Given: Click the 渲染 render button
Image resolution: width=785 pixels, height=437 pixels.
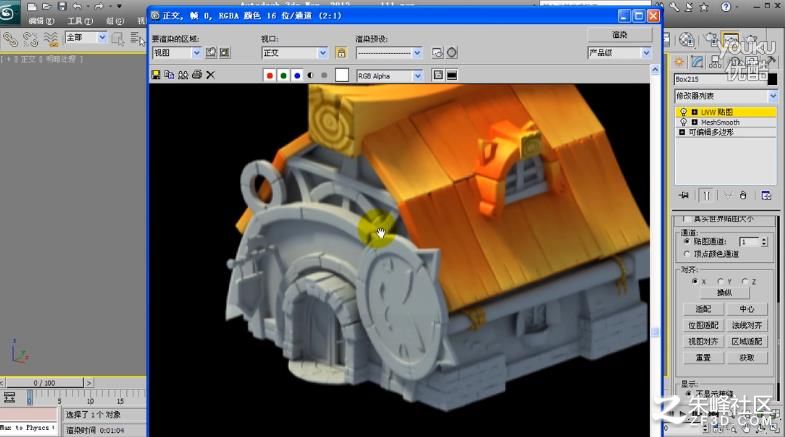Looking at the screenshot, I should click(620, 35).
